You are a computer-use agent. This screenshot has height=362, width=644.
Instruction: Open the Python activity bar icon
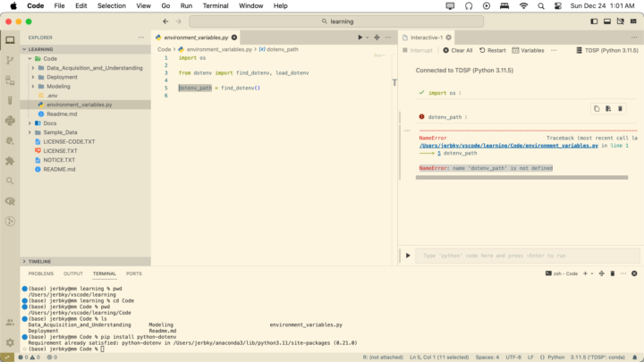click(10, 120)
